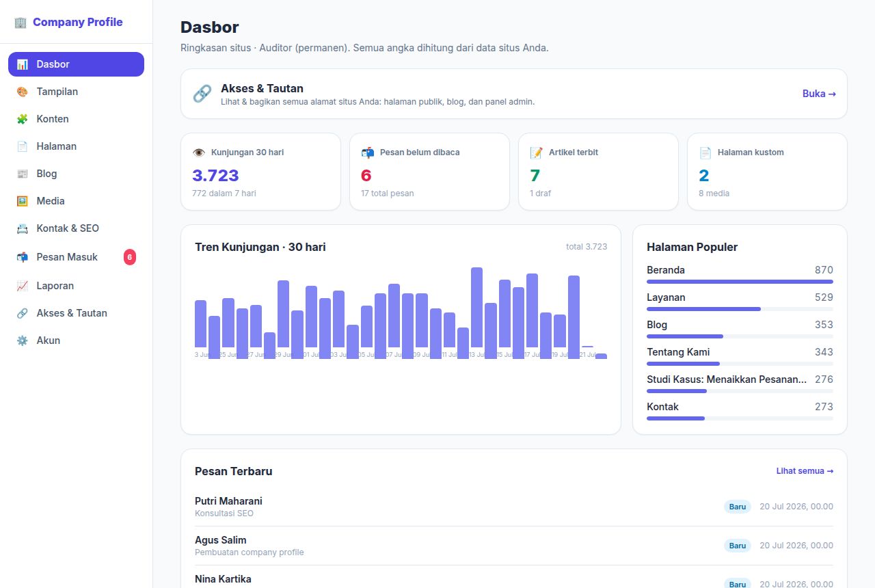Click "Studi Kasus: Menaikkan Pesanan..." entry

727,379
